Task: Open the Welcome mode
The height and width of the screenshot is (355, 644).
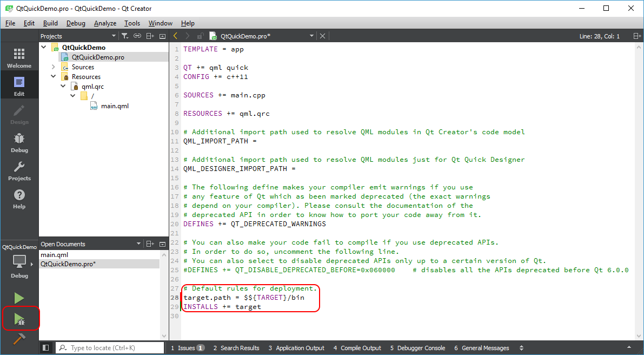Action: click(19, 58)
